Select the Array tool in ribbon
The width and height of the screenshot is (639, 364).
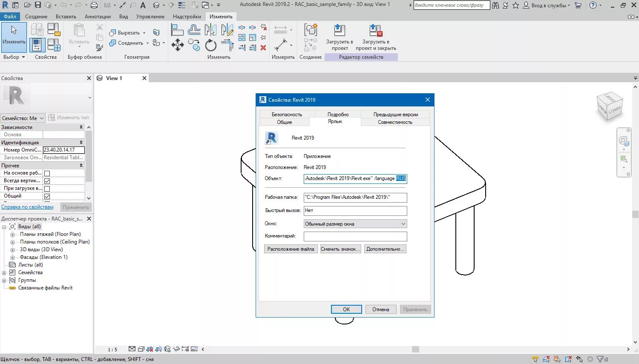[x=242, y=37]
